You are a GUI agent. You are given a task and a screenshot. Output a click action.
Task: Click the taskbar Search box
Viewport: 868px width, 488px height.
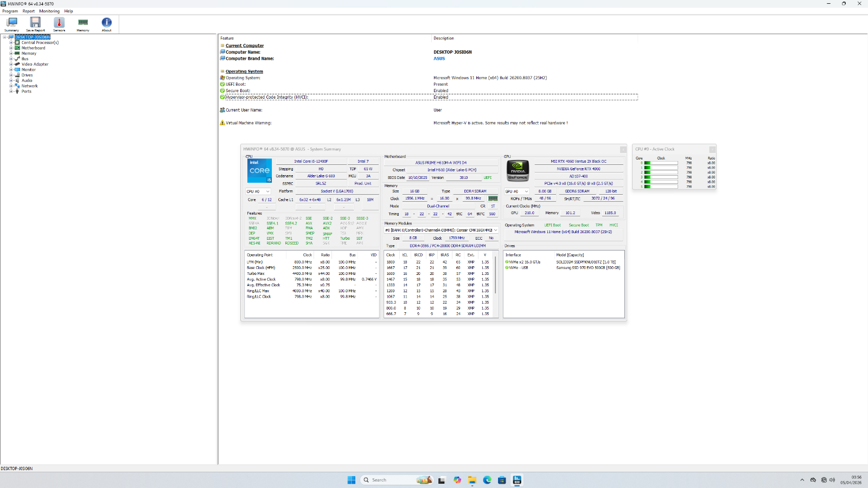pos(397,480)
